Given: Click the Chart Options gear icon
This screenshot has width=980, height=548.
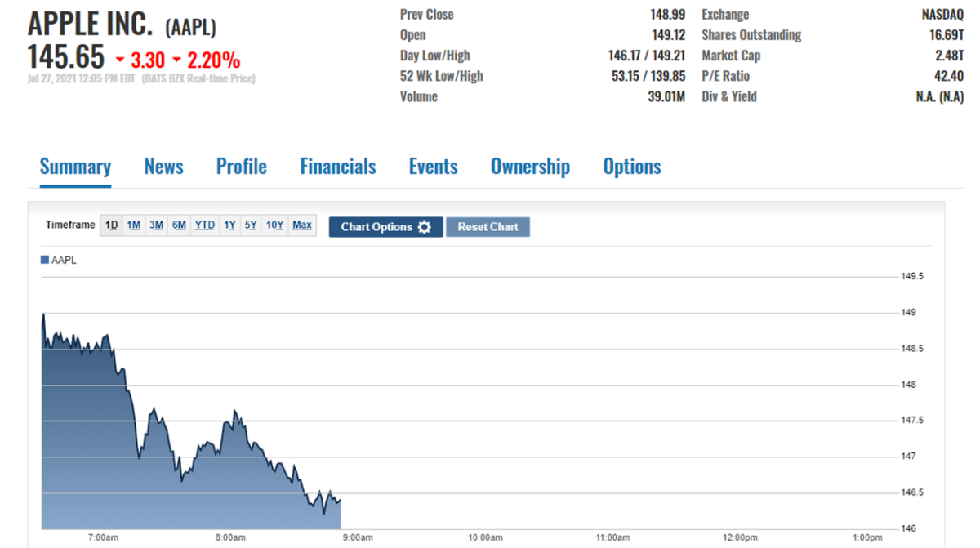Looking at the screenshot, I should (x=424, y=227).
